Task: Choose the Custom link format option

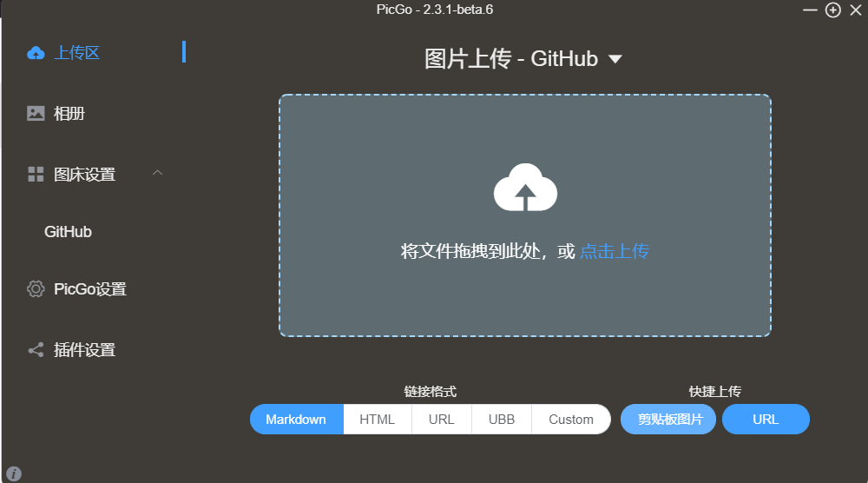Action: (571, 420)
